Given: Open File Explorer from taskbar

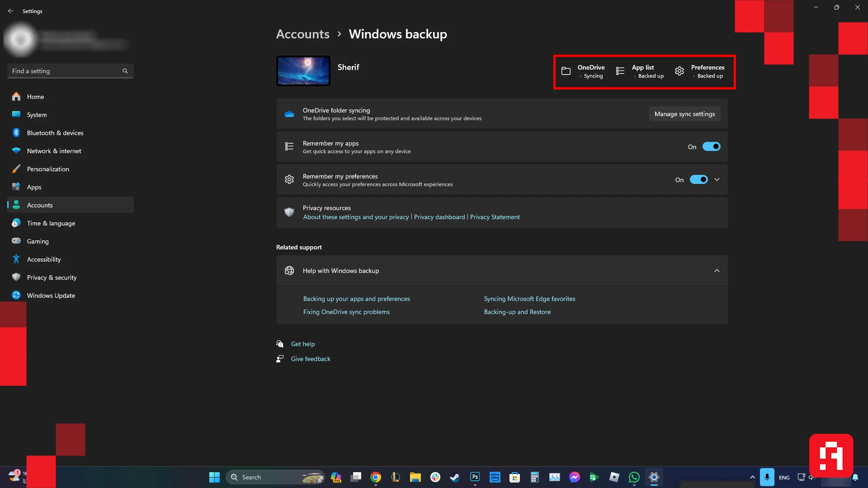Looking at the screenshot, I should 415,477.
